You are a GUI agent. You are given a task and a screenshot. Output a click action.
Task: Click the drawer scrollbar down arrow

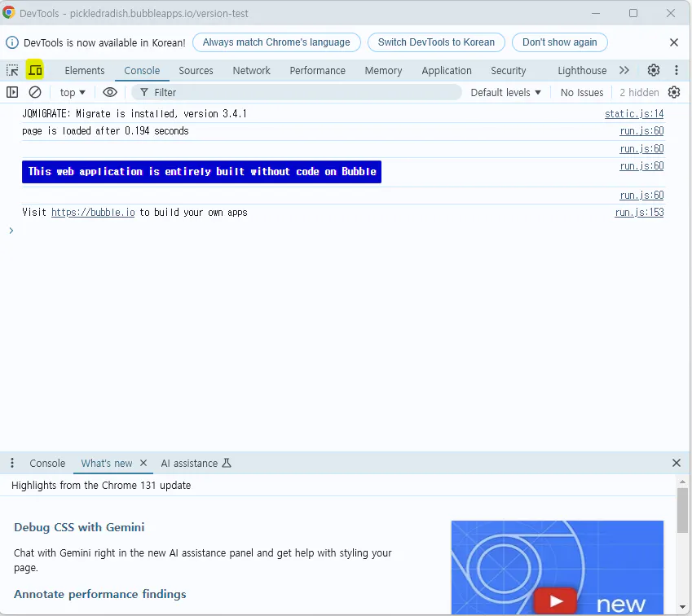[x=682, y=607]
